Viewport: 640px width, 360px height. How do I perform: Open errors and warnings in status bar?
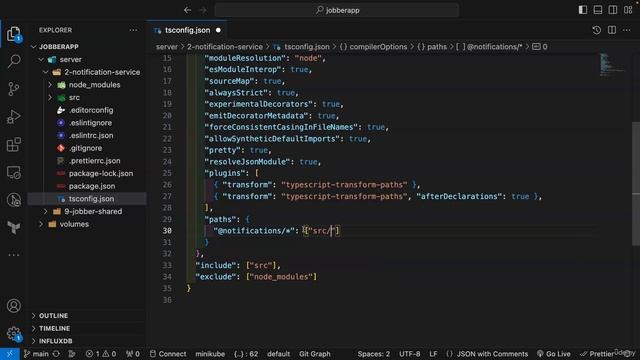point(100,354)
